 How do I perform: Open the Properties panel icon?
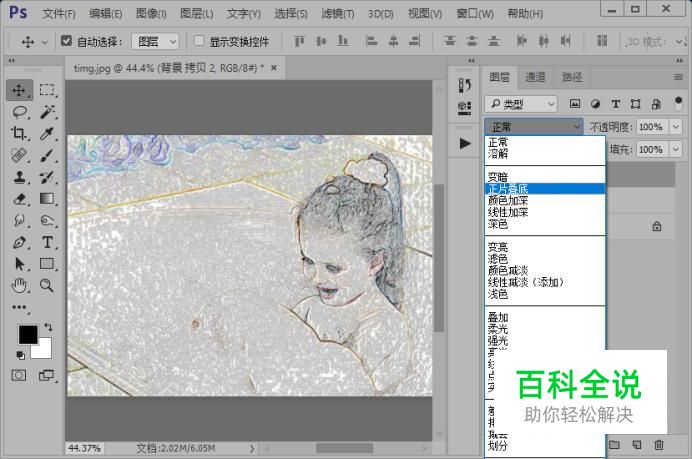(x=464, y=108)
